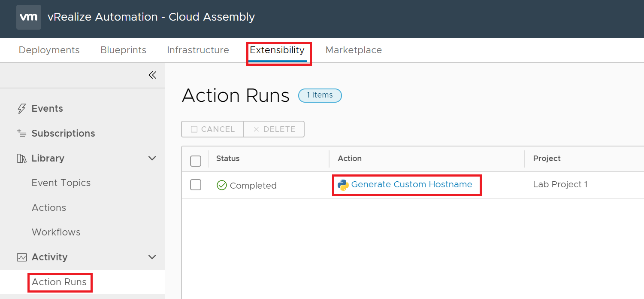Collapse the sidebar with double-chevron icon
Viewport: 644px width, 299px height.
click(x=152, y=75)
